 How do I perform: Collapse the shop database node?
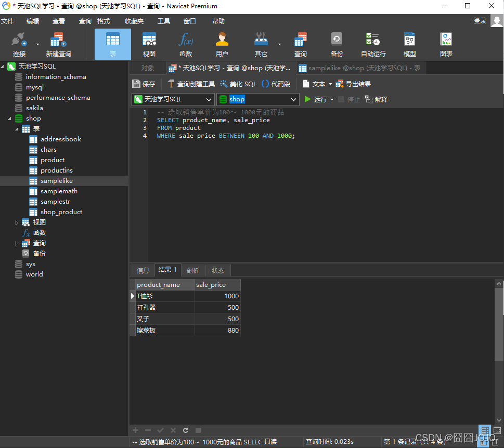(x=9, y=118)
